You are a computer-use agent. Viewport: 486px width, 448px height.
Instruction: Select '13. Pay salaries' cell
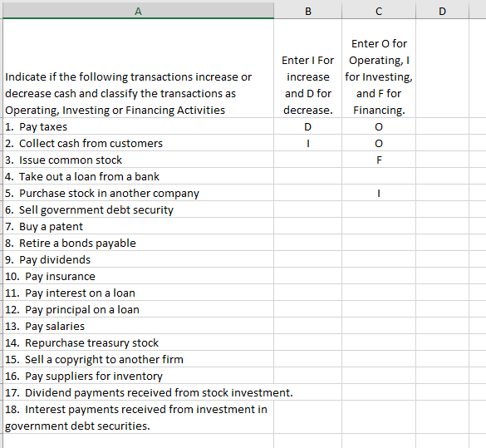(138, 326)
